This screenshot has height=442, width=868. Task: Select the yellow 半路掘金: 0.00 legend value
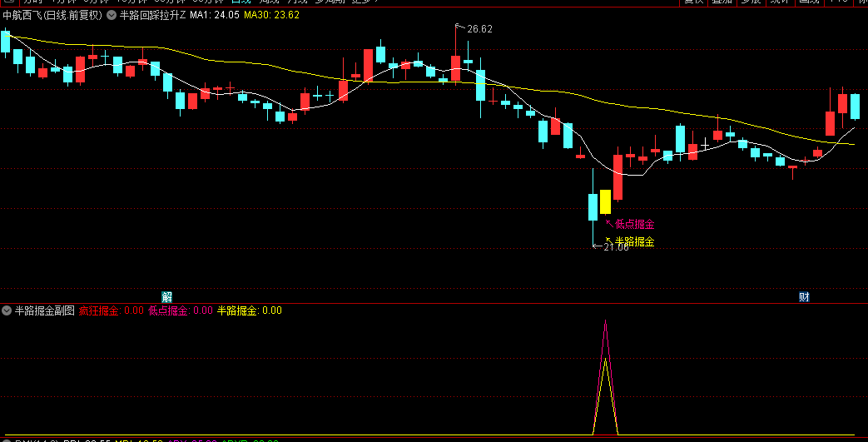(x=249, y=310)
